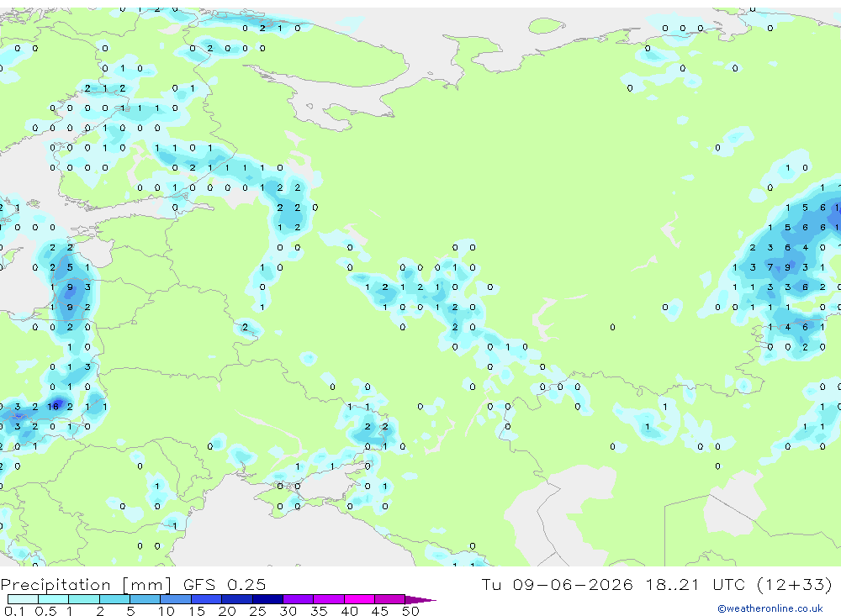The height and width of the screenshot is (616, 841).
Task: Click the '15' legend scale label
Action: pos(197,611)
